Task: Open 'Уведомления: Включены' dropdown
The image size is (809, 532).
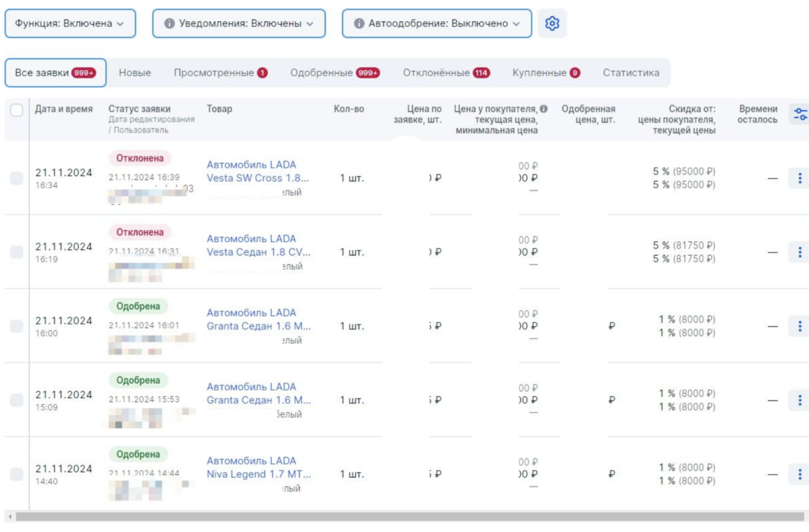Action: (x=239, y=23)
